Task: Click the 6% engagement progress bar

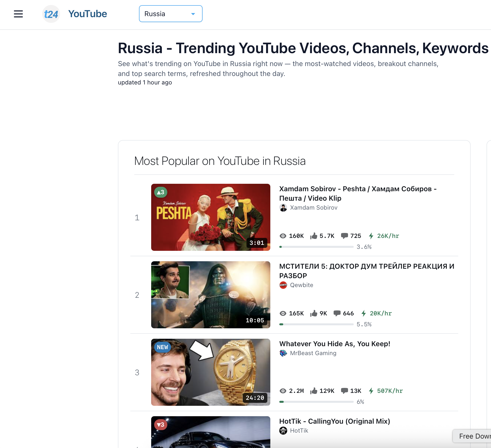Action: (316, 402)
